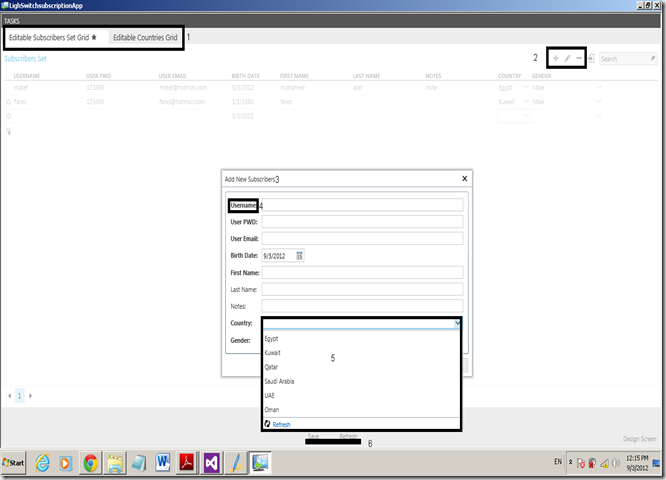Image resolution: width=666 pixels, height=480 pixels.
Task: Click the Start button
Action: coord(13,463)
